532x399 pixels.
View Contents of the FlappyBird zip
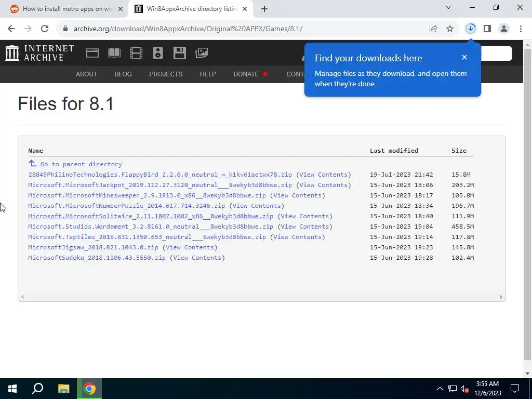point(323,175)
